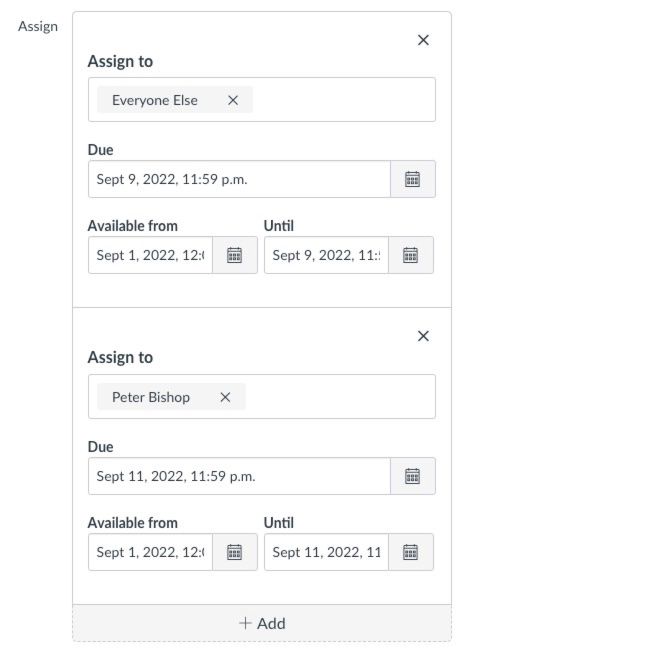The height and width of the screenshot is (648, 658).
Task: Focus Peter Bishop Until date field
Action: click(x=326, y=552)
